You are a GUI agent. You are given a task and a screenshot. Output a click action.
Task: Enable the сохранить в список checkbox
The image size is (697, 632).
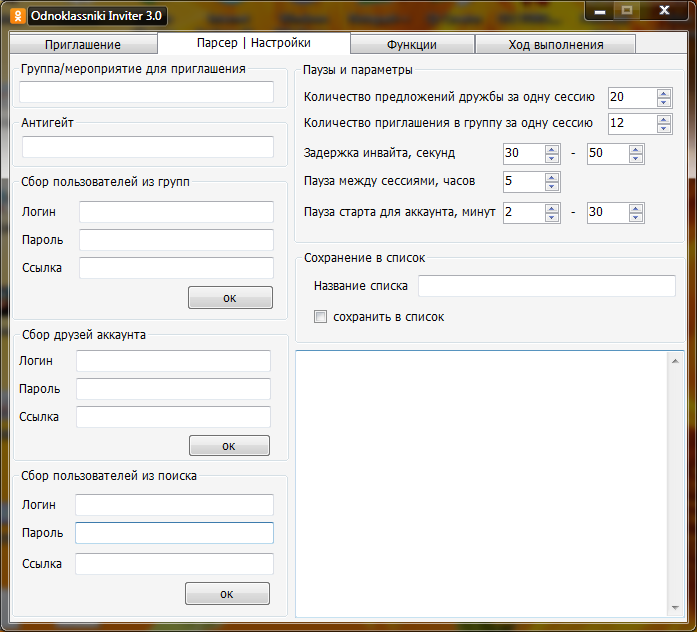click(321, 317)
